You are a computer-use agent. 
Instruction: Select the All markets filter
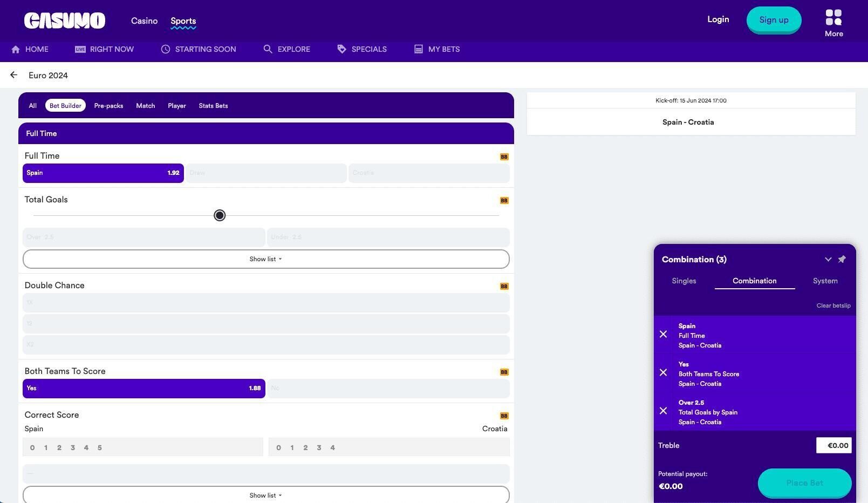pyautogui.click(x=33, y=106)
